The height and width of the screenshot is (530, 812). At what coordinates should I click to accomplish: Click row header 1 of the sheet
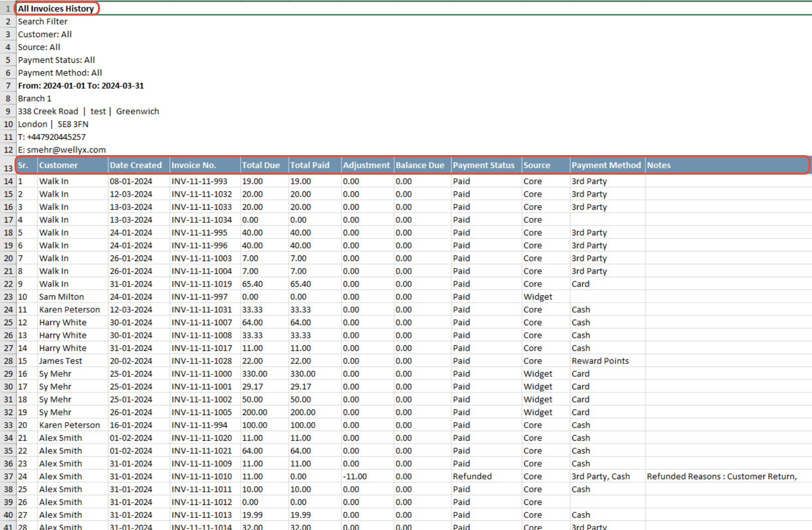8,9
